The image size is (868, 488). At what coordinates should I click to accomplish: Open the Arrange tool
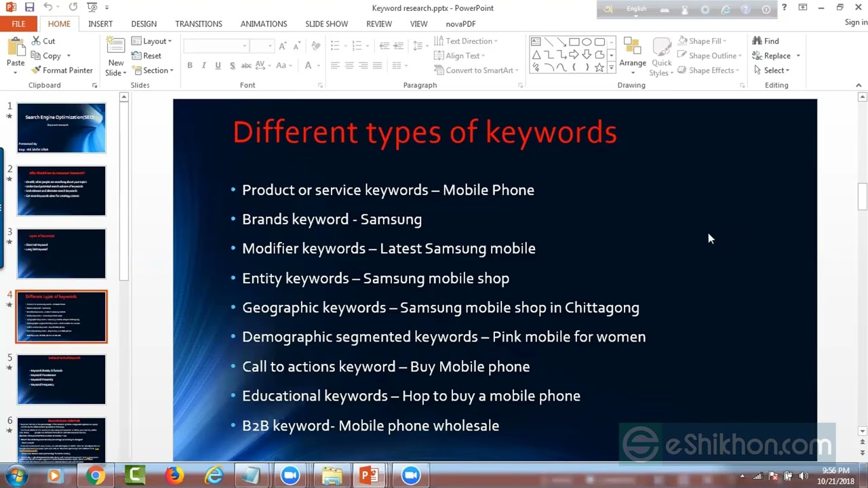pos(632,53)
